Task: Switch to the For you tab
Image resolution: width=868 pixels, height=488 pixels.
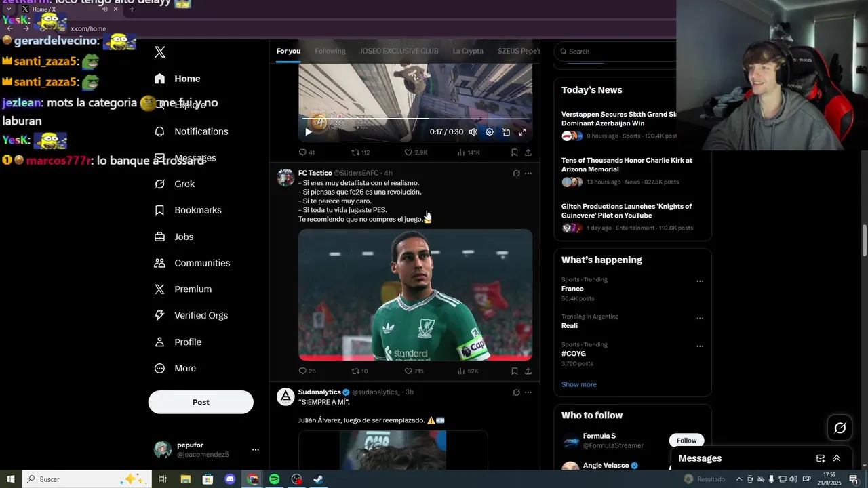Action: coord(288,51)
